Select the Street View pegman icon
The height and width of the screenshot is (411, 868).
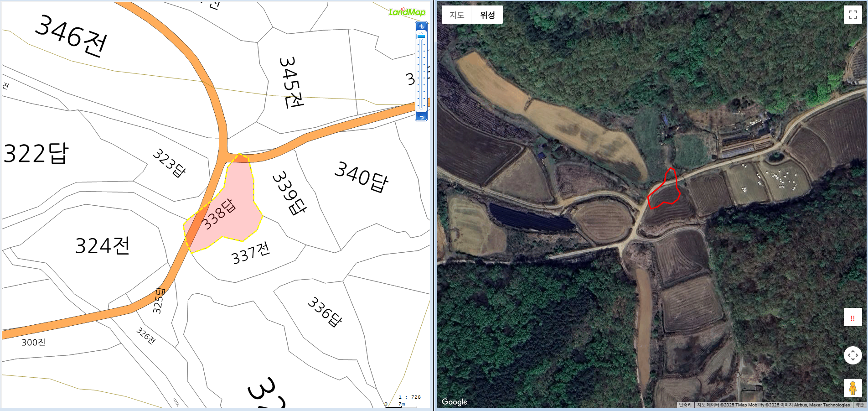[852, 388]
